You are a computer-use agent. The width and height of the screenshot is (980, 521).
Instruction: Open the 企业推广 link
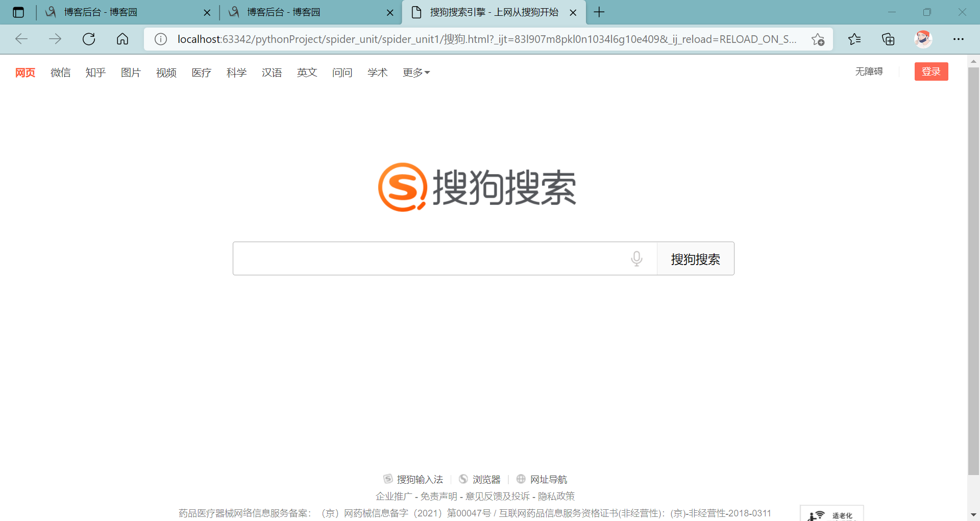[x=394, y=496]
